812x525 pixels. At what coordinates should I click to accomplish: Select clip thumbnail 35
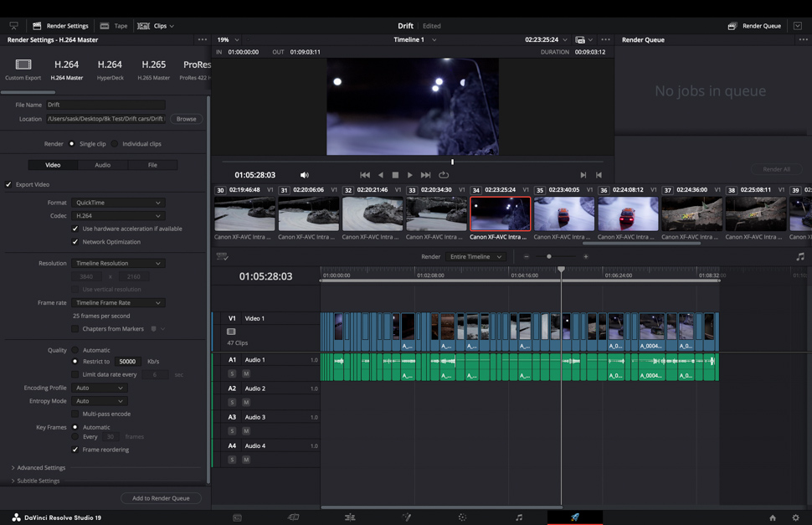coord(564,214)
